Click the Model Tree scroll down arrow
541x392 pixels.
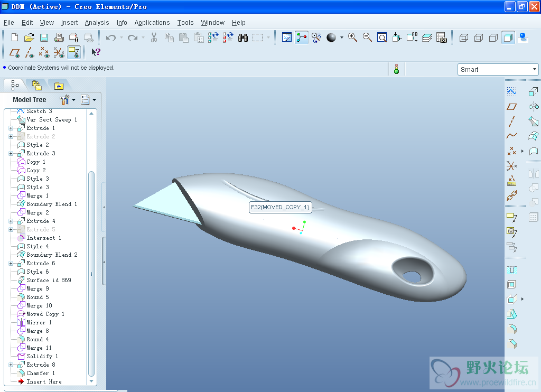[91, 381]
